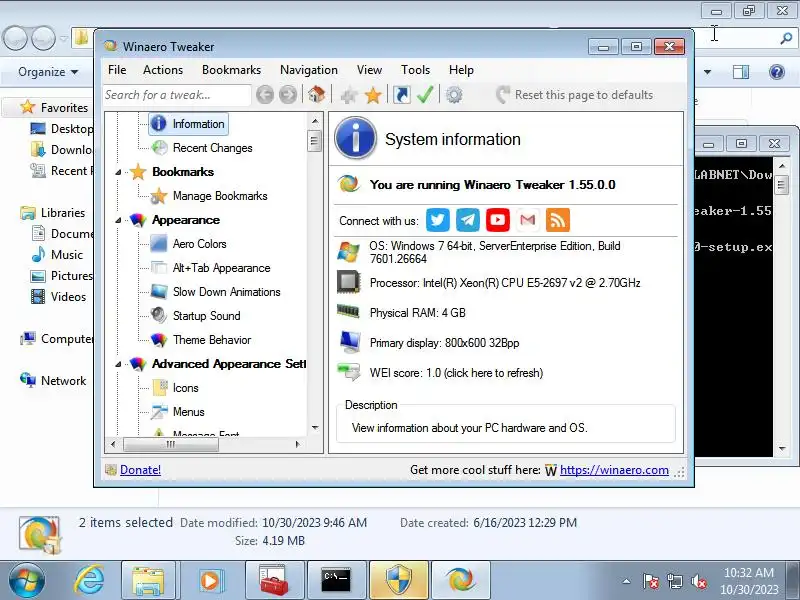
Task: Click the Add bookmark plus-star icon
Action: 349,95
